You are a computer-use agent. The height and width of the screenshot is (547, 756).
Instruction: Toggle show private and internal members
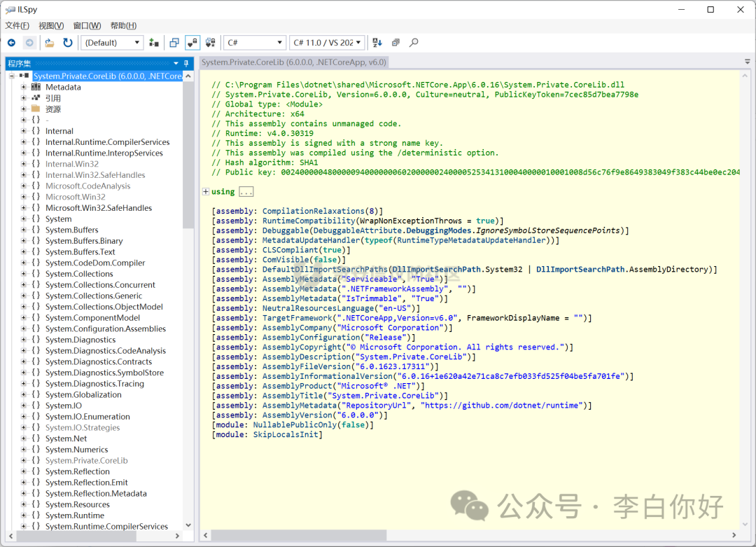coord(192,43)
